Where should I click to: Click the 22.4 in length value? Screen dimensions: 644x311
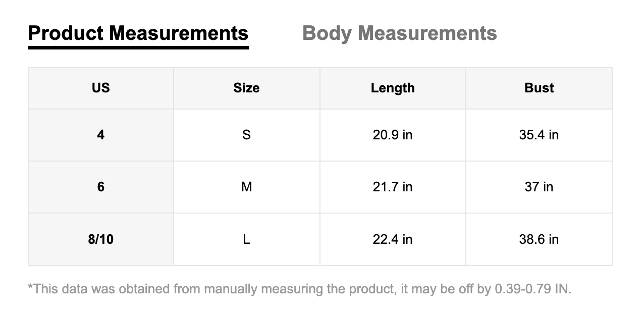(393, 239)
